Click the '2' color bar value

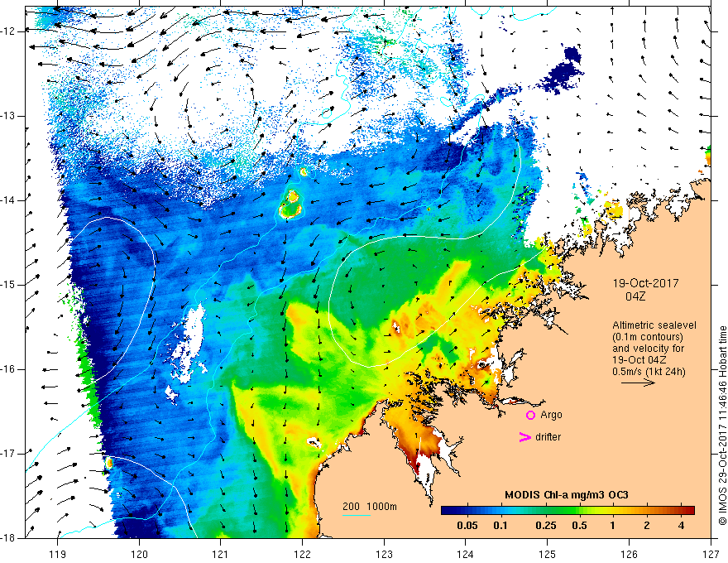647,526
